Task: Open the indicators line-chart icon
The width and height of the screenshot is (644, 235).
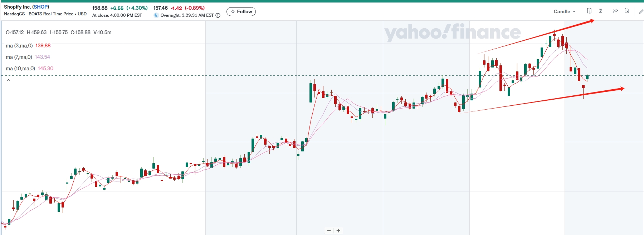Action: click(x=615, y=11)
